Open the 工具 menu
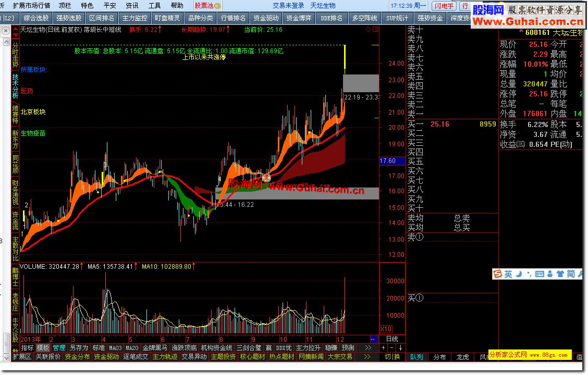The height and width of the screenshot is (375, 588). tap(154, 6)
